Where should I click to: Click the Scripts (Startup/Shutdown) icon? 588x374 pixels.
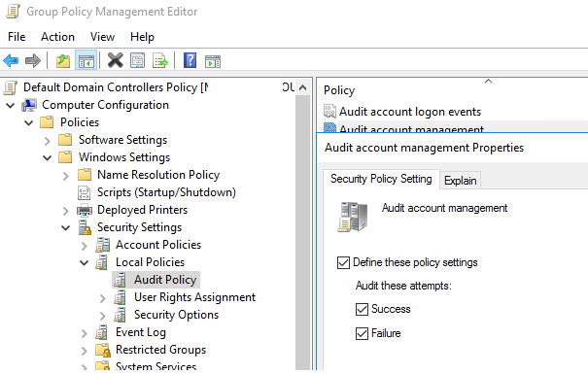pyautogui.click(x=84, y=192)
